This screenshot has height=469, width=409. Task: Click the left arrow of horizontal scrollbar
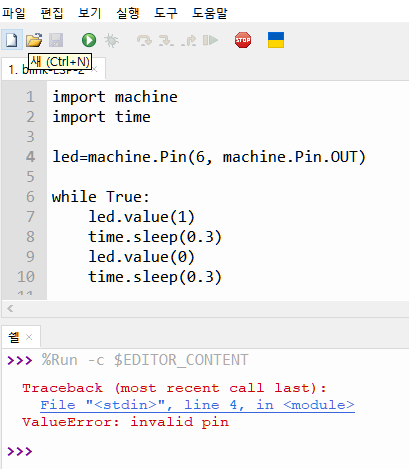tap(10, 309)
